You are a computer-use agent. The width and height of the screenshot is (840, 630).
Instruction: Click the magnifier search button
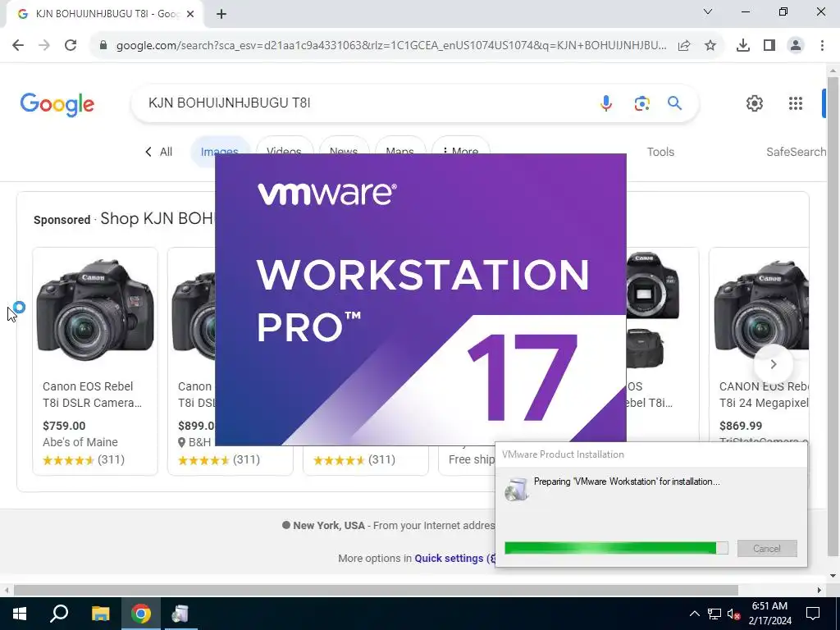(x=674, y=103)
